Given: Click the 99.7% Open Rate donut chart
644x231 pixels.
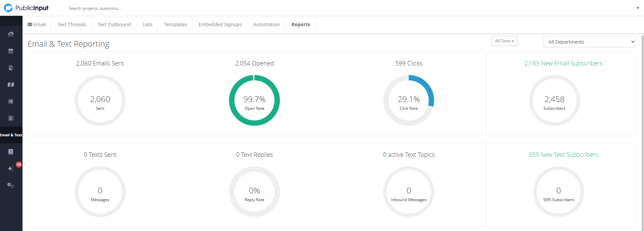Looking at the screenshot, I should point(254,100).
